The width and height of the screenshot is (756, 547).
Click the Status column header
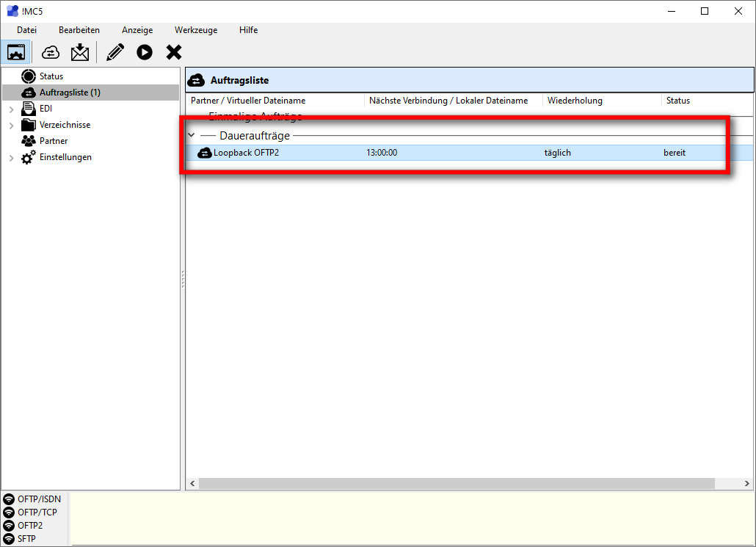[x=677, y=101]
